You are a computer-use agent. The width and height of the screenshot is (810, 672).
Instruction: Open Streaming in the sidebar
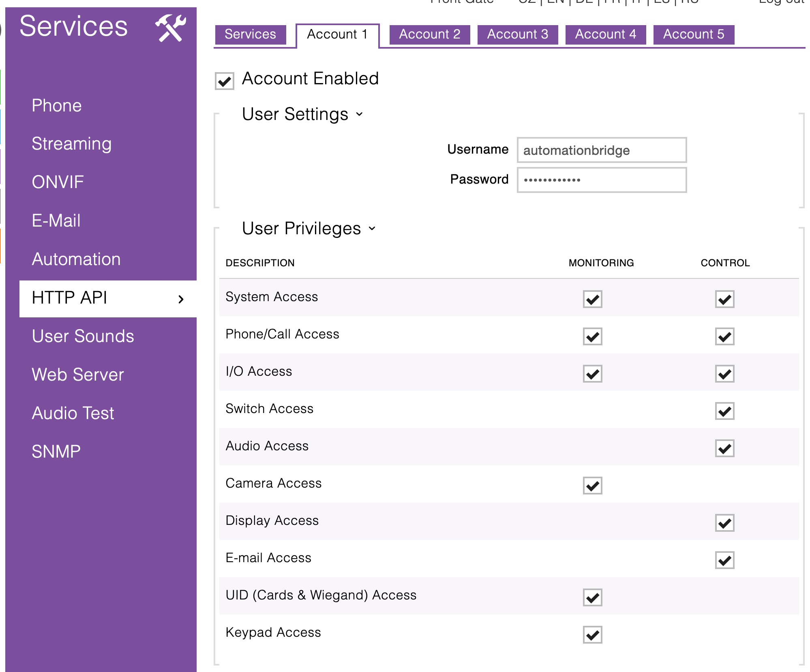click(72, 144)
